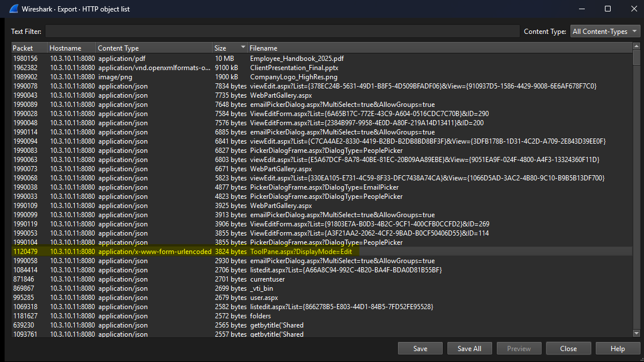Select the currentuser object row
This screenshot has width=644, height=362.
pyautogui.click(x=267, y=279)
